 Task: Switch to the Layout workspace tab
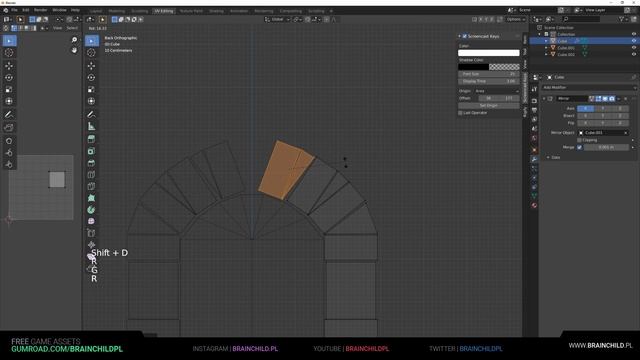[x=96, y=11]
